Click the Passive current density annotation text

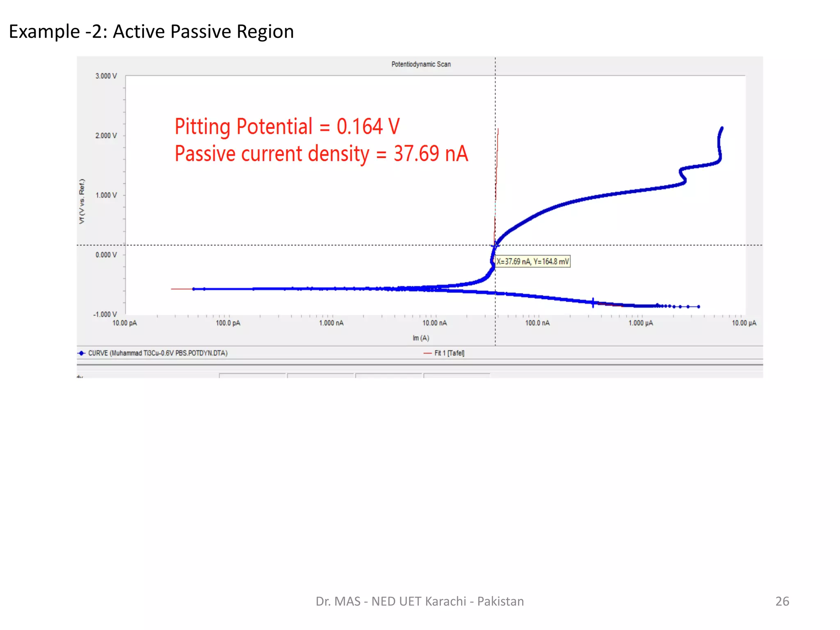coord(321,154)
